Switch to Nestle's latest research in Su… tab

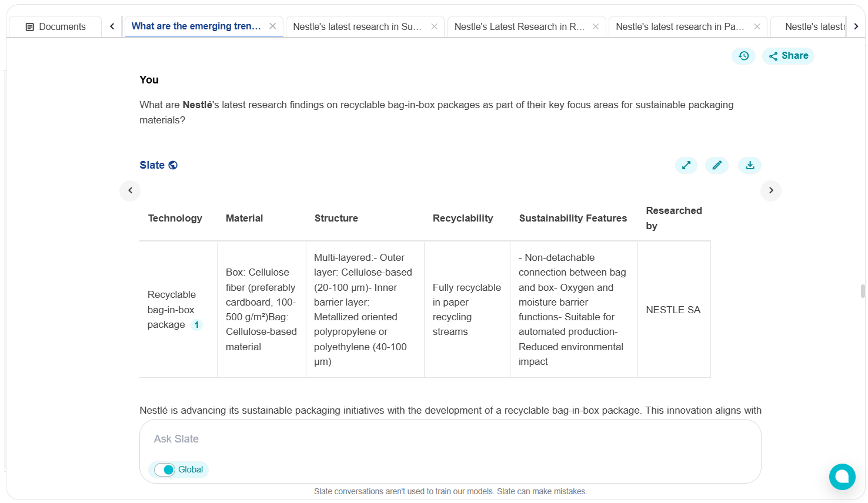pos(357,27)
